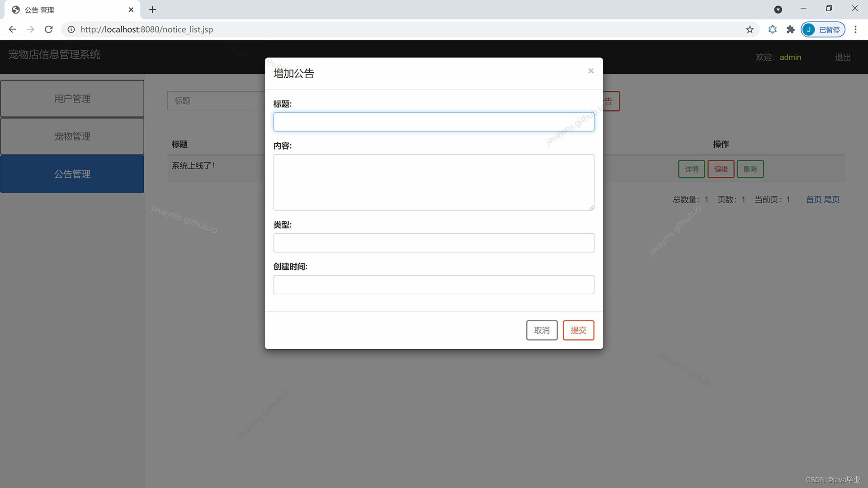This screenshot has height=488, width=868.
Task: Click the site info icon in address bar
Action: (71, 29)
